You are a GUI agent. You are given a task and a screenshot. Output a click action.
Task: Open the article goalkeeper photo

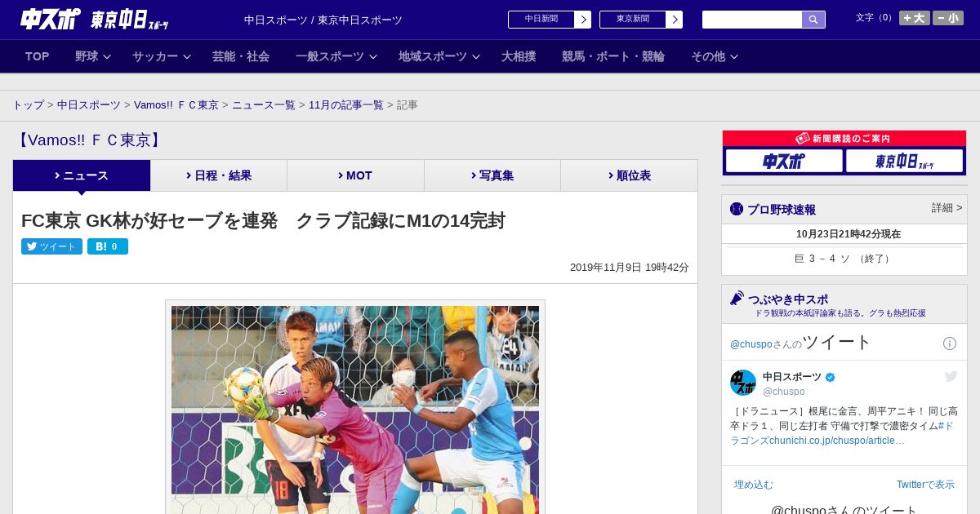point(355,410)
